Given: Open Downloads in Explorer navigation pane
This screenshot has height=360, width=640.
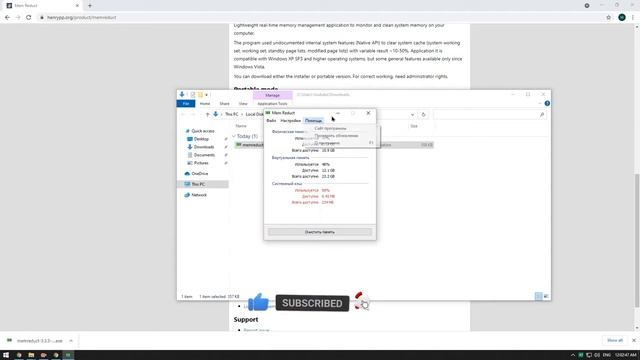Looking at the screenshot, I should click(203, 147).
